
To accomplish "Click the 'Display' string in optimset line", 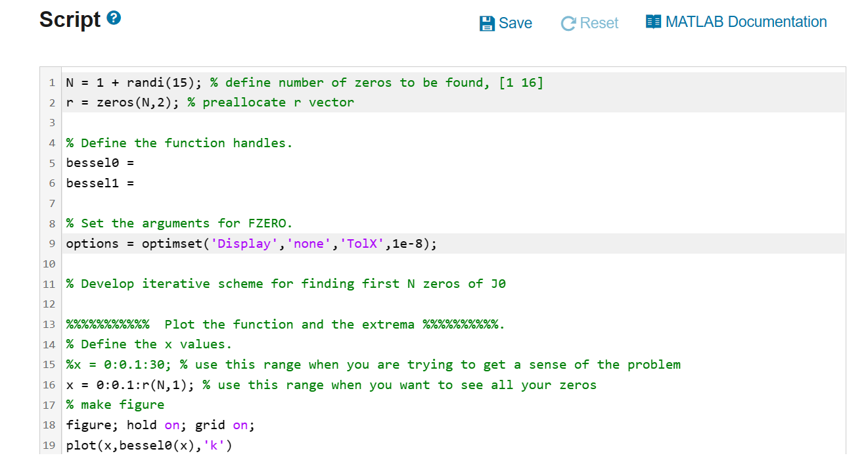I will pos(244,244).
